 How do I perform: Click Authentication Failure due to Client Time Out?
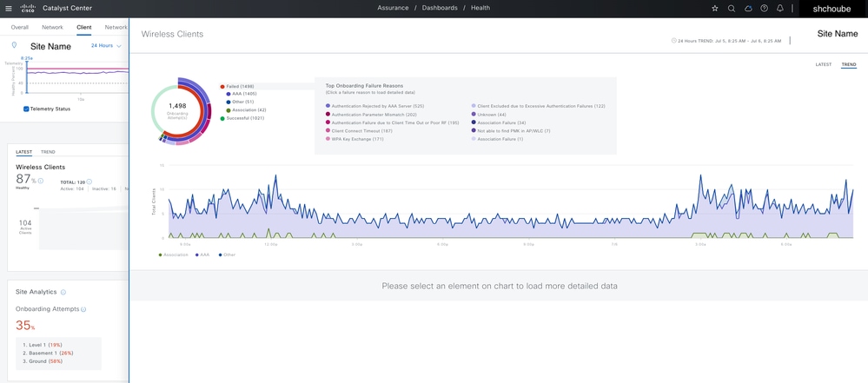393,122
